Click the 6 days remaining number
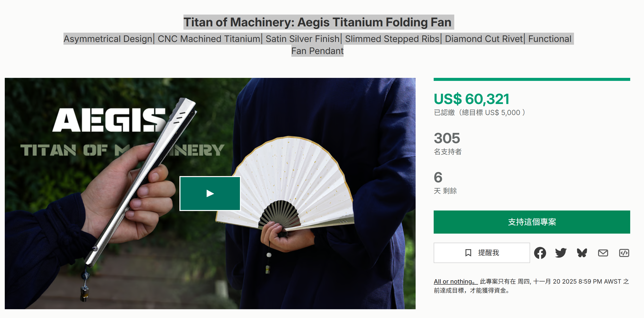 (x=438, y=177)
